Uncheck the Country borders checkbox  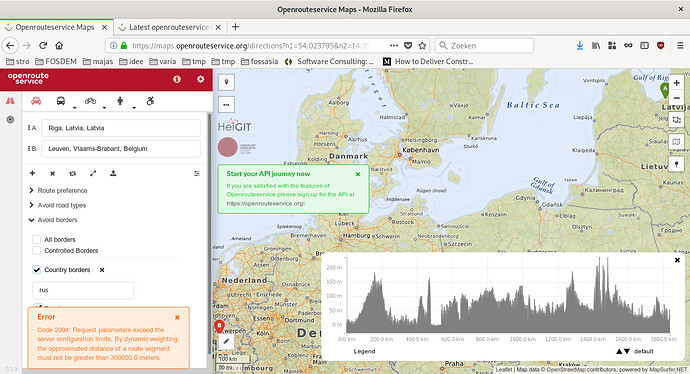[37, 270]
